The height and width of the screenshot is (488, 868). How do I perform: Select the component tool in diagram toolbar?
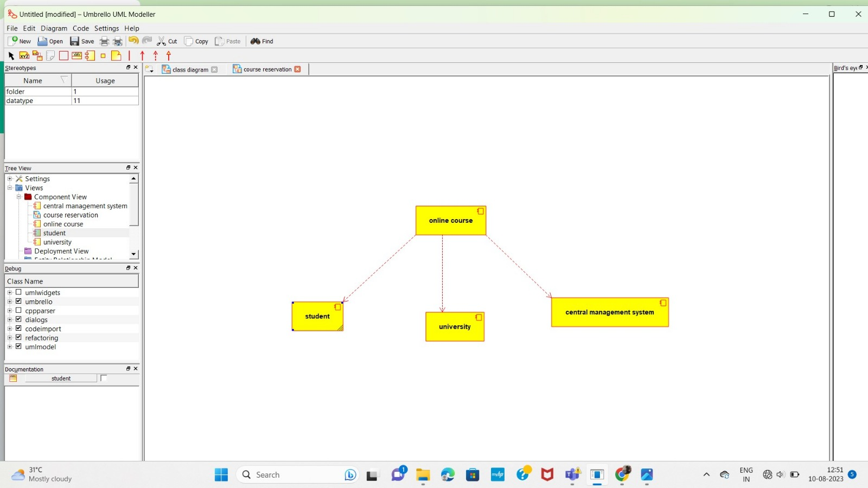90,56
